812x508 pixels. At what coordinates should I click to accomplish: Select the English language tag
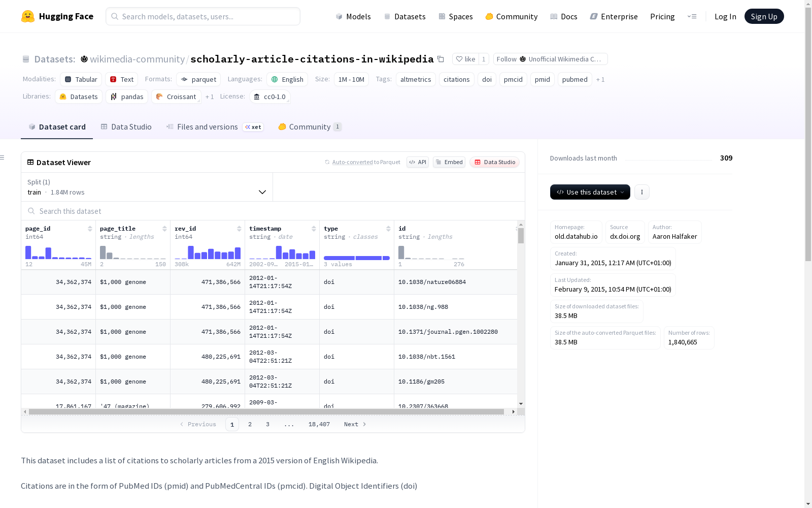pyautogui.click(x=287, y=79)
